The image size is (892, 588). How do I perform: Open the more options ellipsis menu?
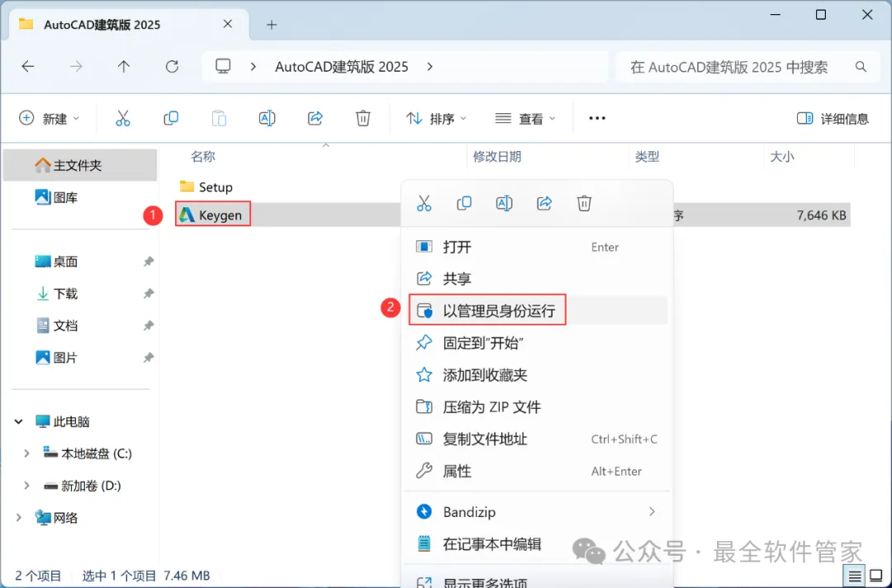coord(597,118)
